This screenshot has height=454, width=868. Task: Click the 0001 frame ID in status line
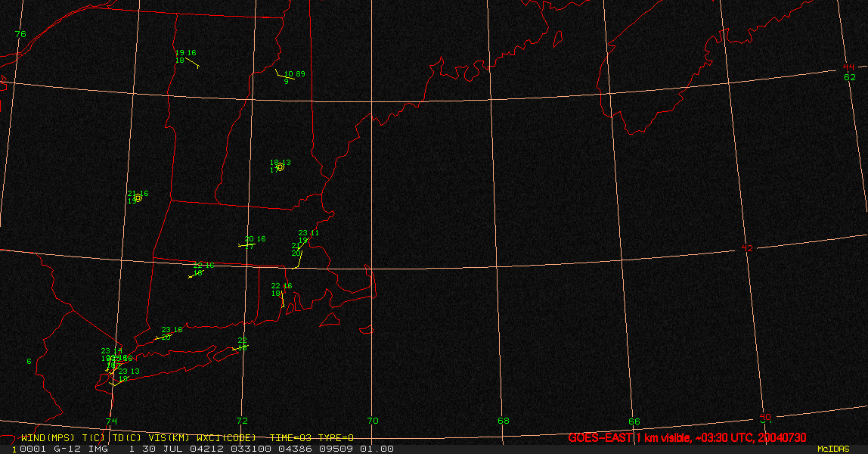(x=33, y=449)
